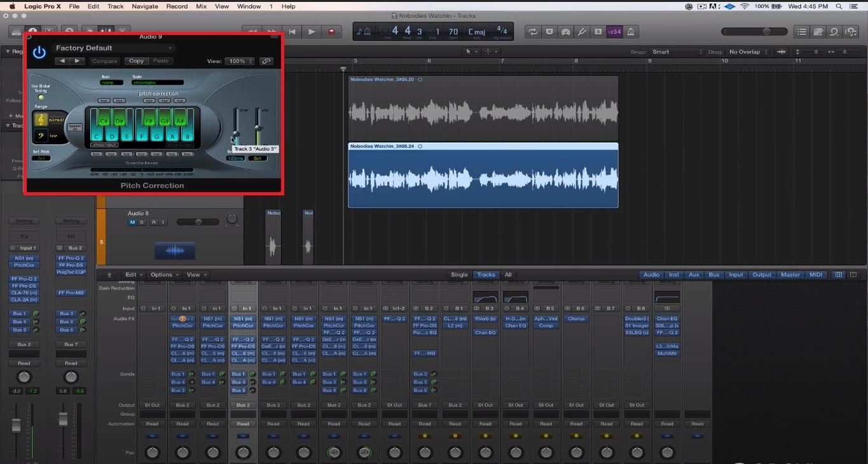
Task: Select the Tuner icon in the control bar
Action: point(581,31)
